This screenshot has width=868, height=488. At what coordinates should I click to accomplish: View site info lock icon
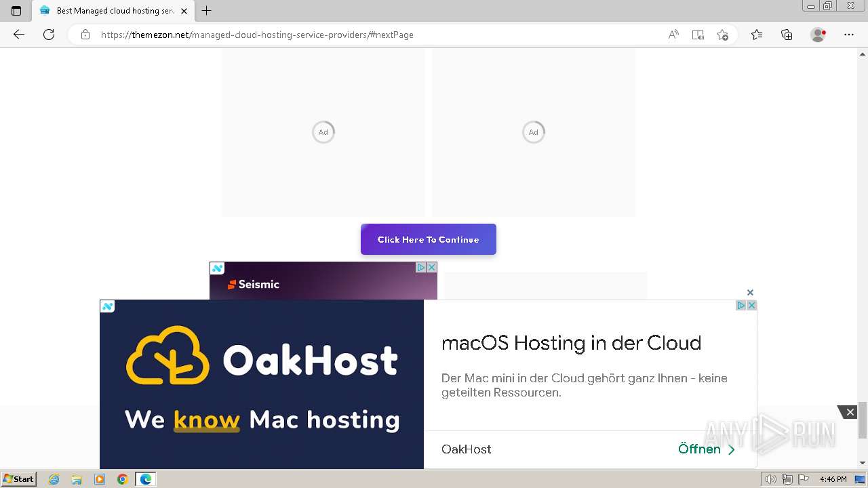coord(85,35)
